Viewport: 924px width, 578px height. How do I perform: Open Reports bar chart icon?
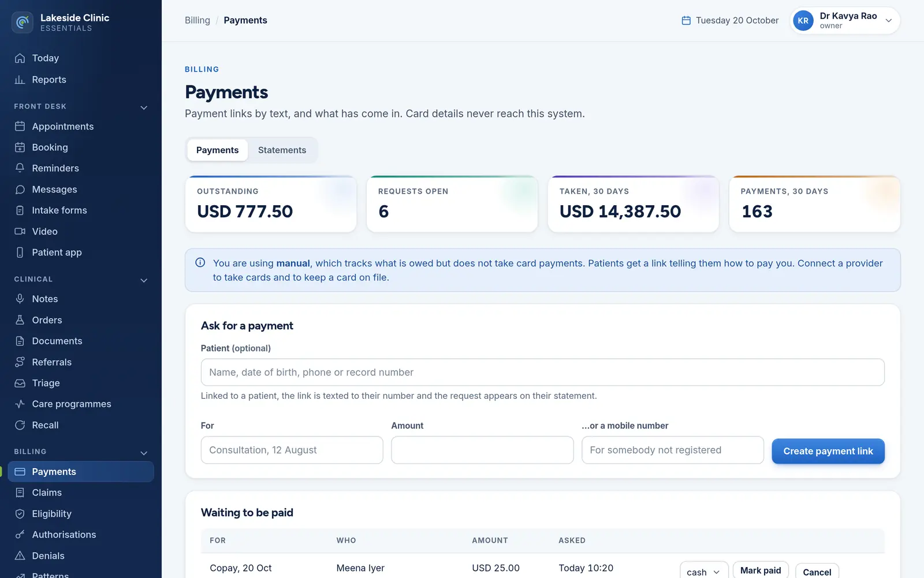point(20,80)
